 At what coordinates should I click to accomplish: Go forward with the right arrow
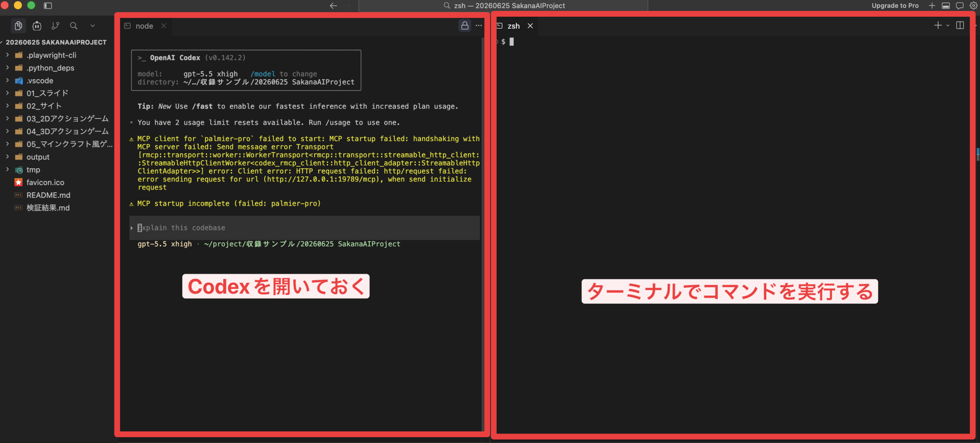[348, 5]
